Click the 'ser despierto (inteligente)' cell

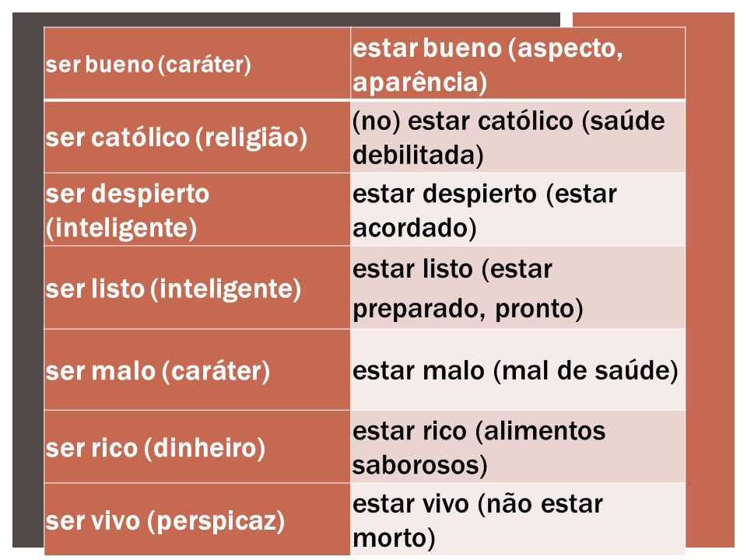tap(197, 209)
